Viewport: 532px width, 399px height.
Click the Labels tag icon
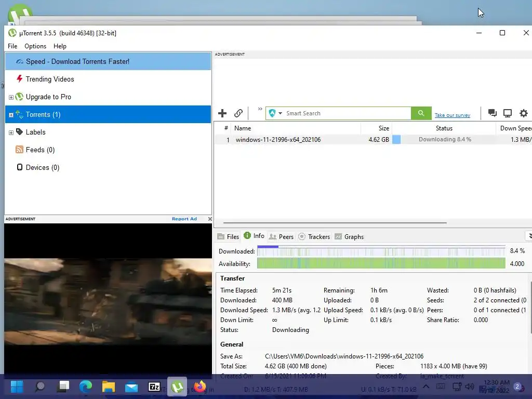click(x=19, y=131)
